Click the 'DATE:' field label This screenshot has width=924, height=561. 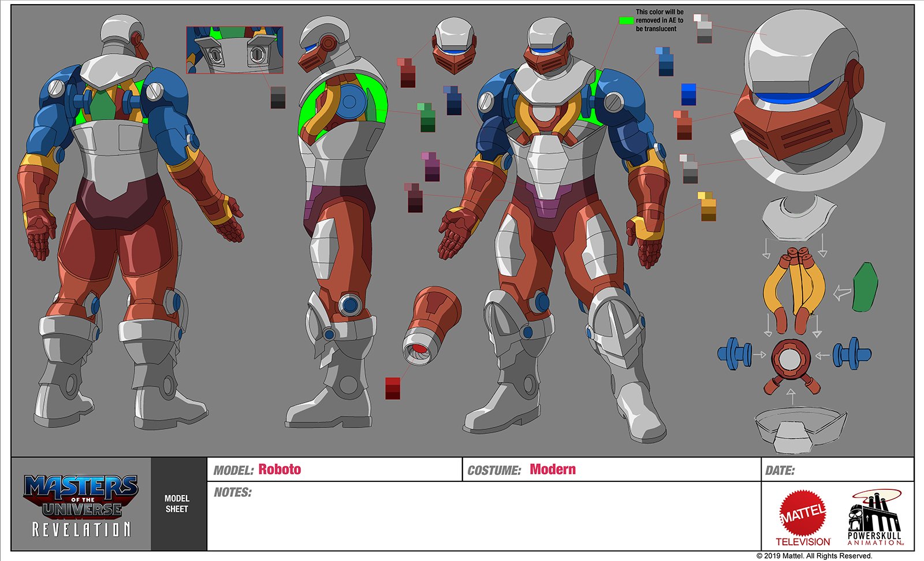(780, 470)
